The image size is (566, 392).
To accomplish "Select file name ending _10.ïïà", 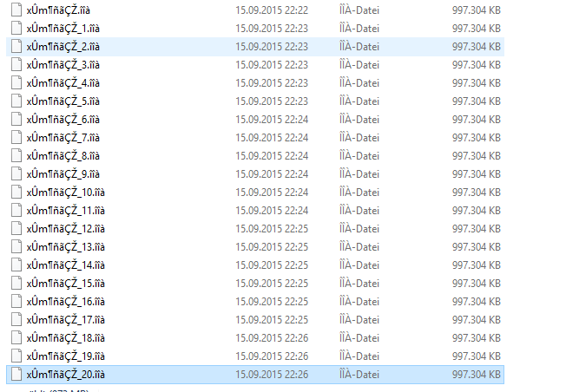I will point(65,193).
